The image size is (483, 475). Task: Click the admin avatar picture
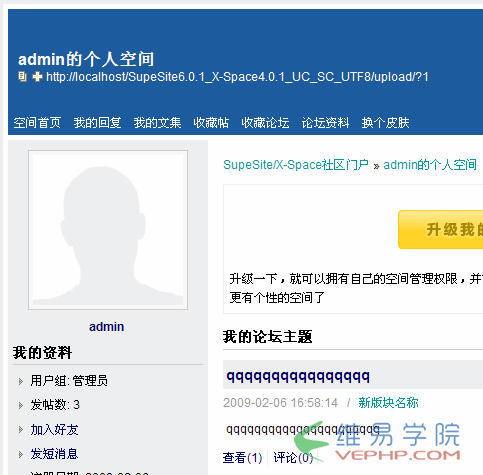(108, 230)
